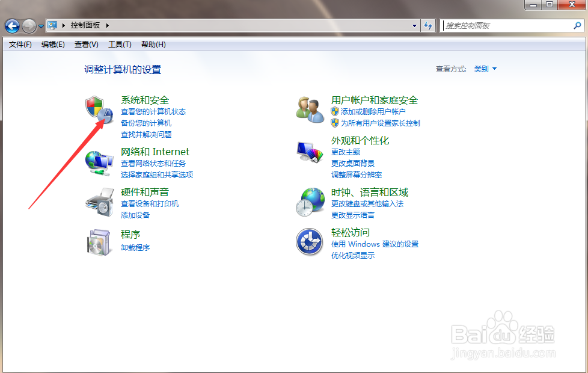Refresh the control panel view
Screen dimensions: 588x373
click(x=428, y=25)
